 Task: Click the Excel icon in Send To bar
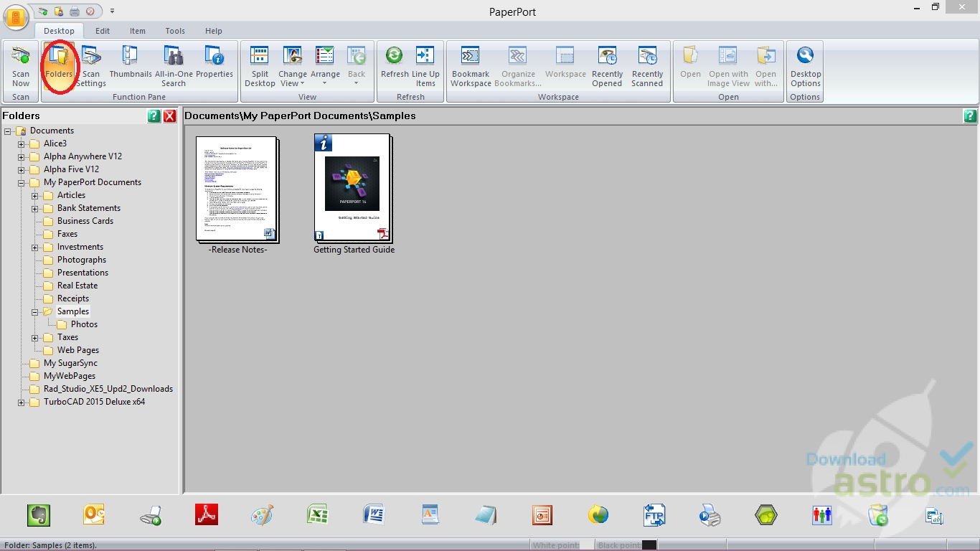[318, 514]
